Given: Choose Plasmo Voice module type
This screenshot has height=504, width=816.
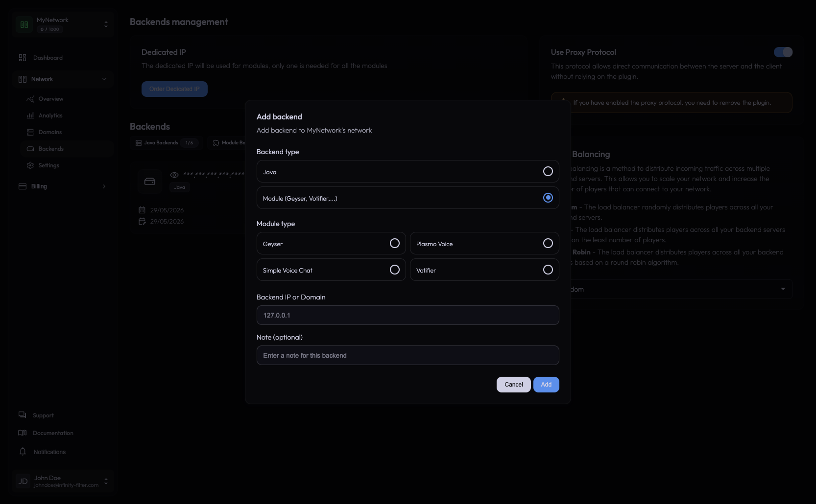Looking at the screenshot, I should coord(484,243).
